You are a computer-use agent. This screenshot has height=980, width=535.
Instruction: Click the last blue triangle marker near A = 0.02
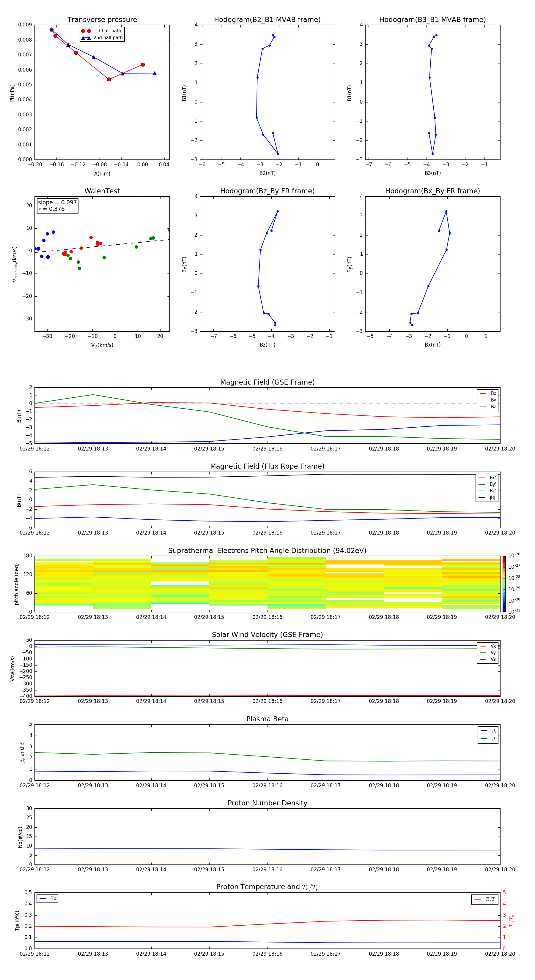pyautogui.click(x=155, y=73)
